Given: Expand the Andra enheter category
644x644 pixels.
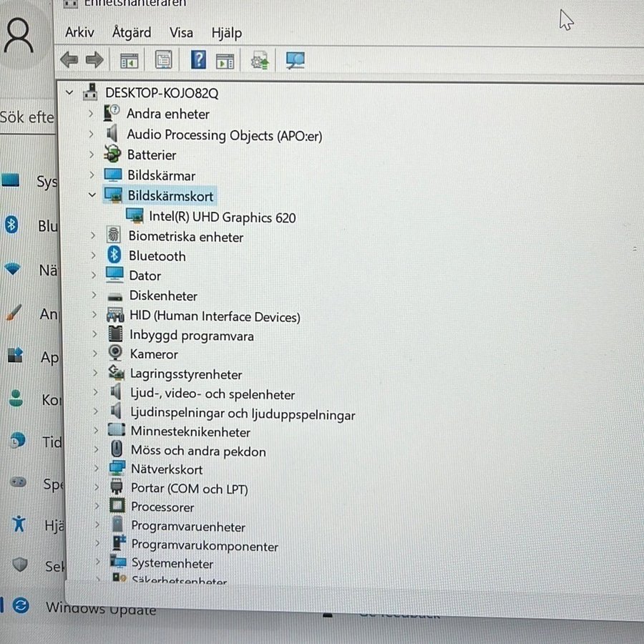Looking at the screenshot, I should (91, 113).
